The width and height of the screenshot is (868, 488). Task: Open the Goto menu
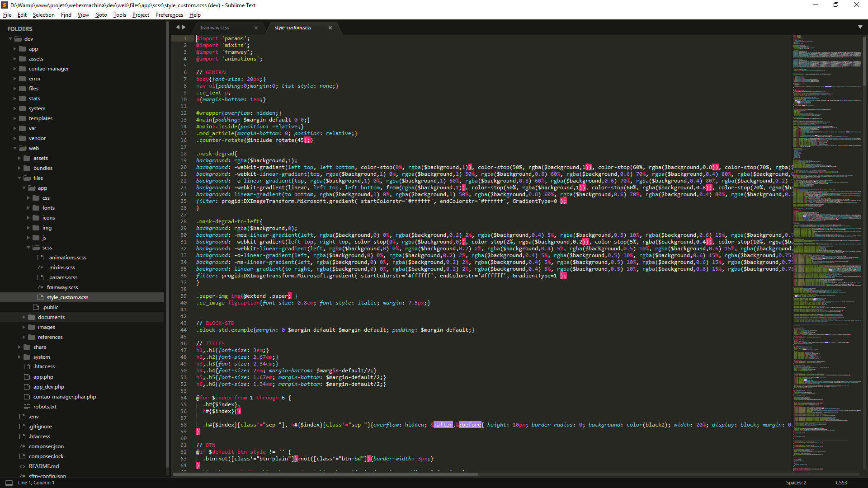(101, 15)
